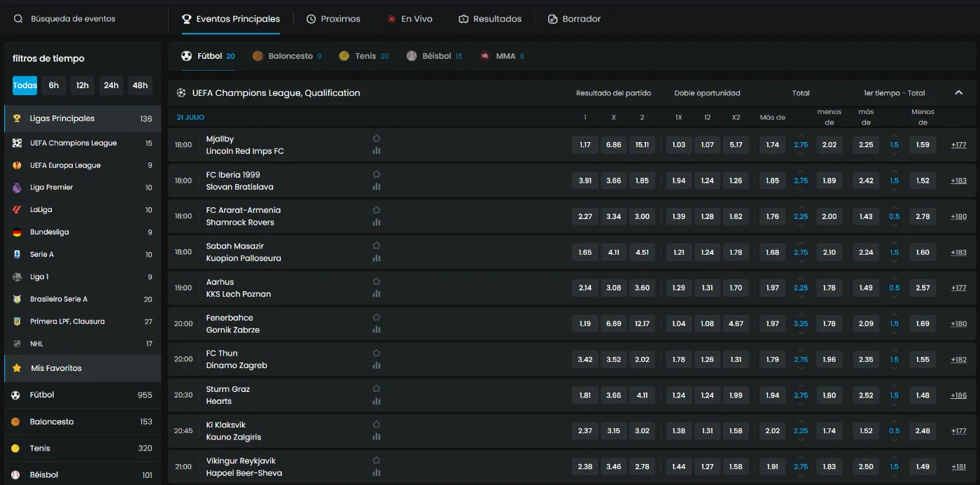
Task: Decrease total line for Fenerbahce match
Action: tap(801, 332)
